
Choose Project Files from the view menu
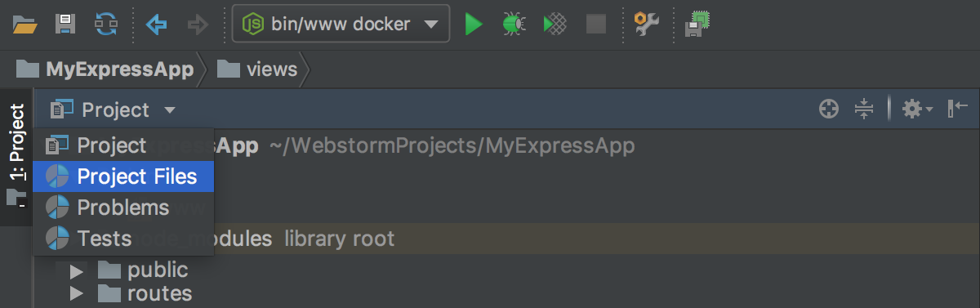click(123, 176)
